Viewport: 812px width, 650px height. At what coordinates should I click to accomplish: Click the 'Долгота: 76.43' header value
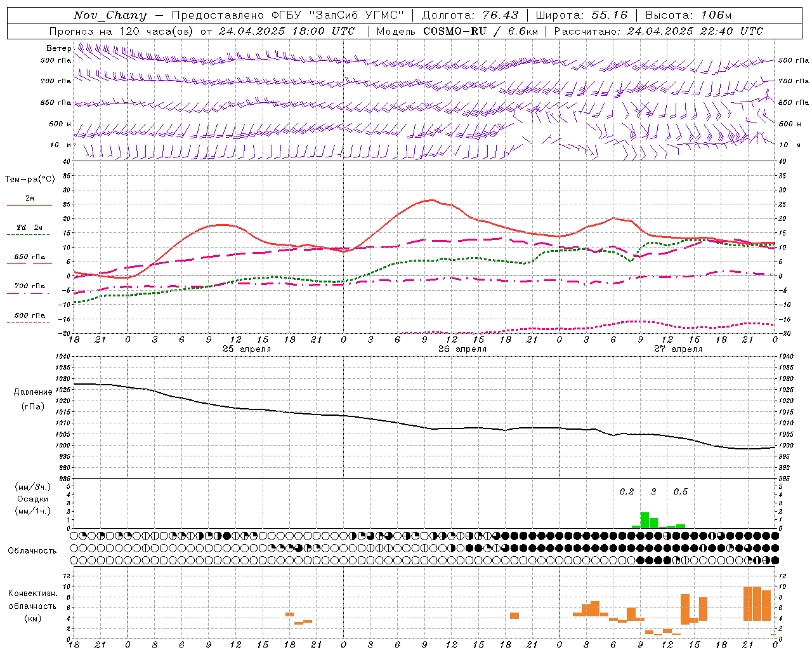[x=470, y=15]
